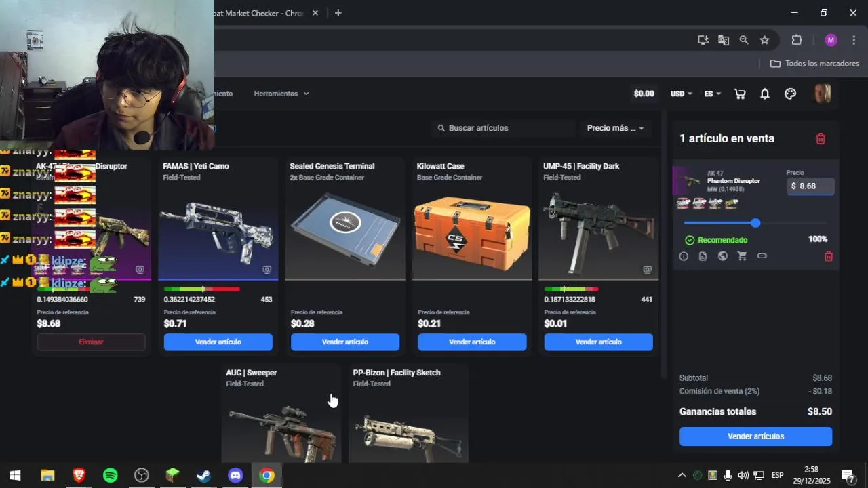Screen dimensions: 868x488
Task: Open the 'Precio más' sort dropdown
Action: coord(616,128)
